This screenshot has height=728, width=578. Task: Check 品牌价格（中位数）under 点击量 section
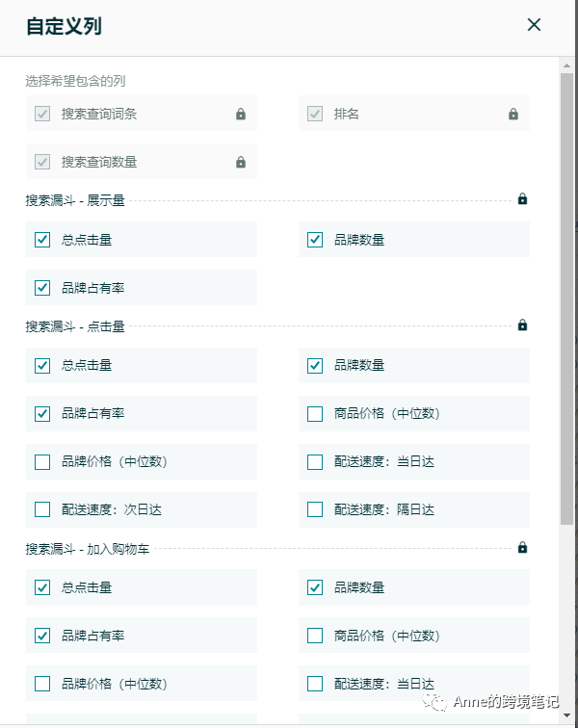click(x=42, y=462)
